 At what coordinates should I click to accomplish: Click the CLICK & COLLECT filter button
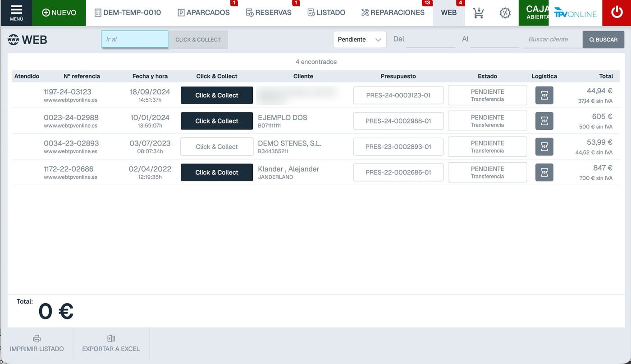pyautogui.click(x=198, y=40)
